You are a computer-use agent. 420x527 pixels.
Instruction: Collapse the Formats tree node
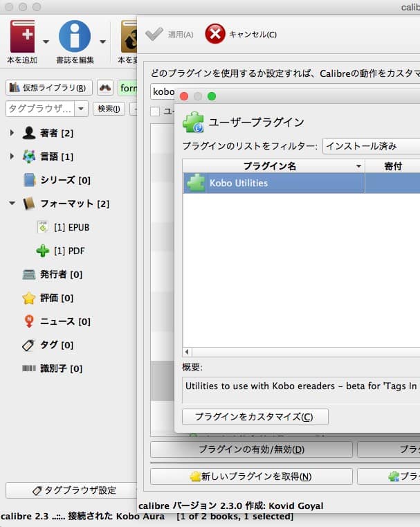12,204
